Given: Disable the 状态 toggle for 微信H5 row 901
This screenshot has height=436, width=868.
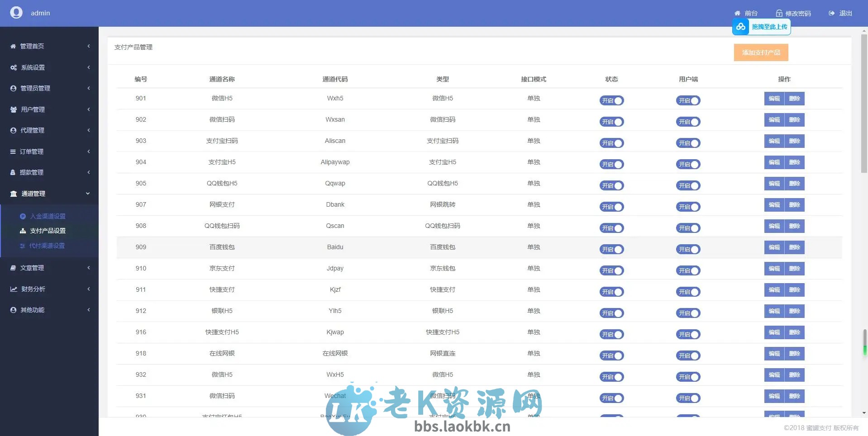Looking at the screenshot, I should 611,100.
